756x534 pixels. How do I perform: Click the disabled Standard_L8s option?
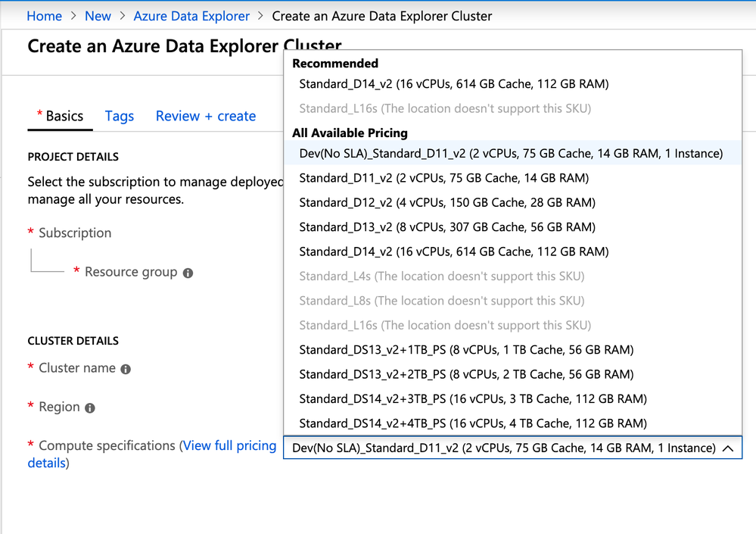click(512, 301)
